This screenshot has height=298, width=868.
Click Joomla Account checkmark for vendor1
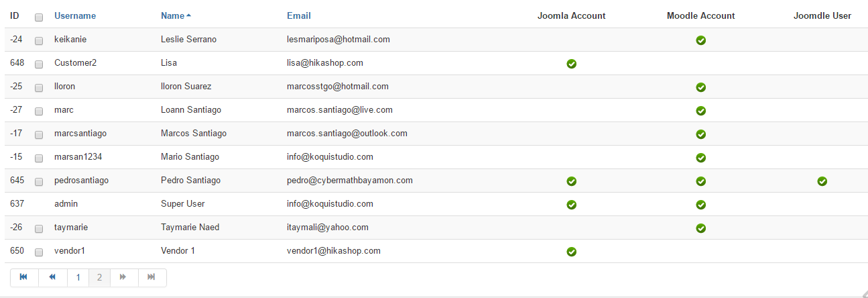tap(571, 252)
